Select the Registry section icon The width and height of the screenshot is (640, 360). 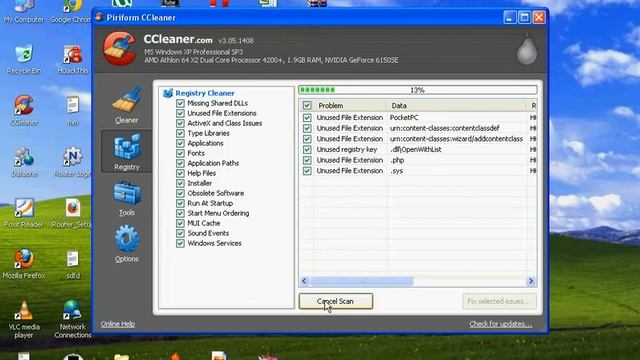coord(127,146)
